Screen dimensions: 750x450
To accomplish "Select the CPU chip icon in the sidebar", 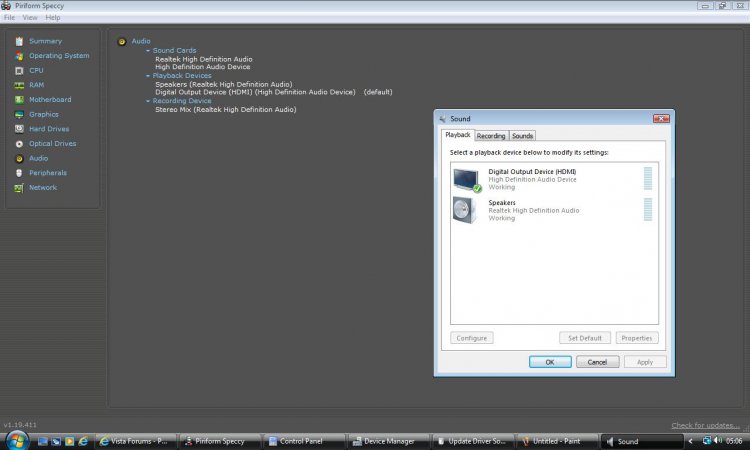I will click(19, 71).
